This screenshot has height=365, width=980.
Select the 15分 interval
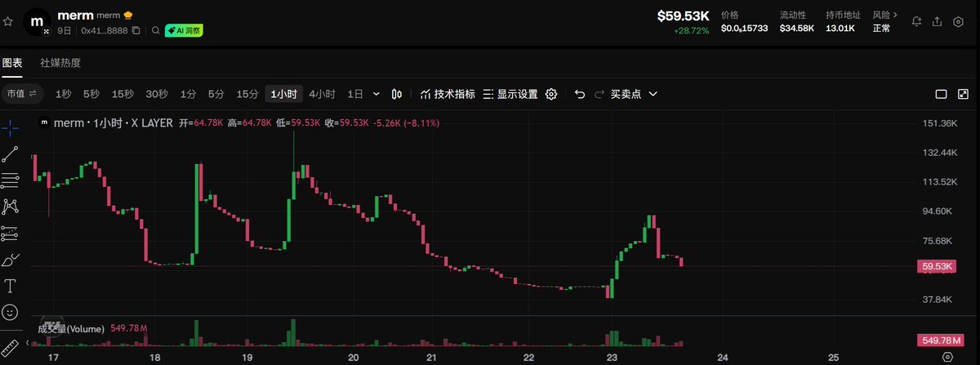247,94
